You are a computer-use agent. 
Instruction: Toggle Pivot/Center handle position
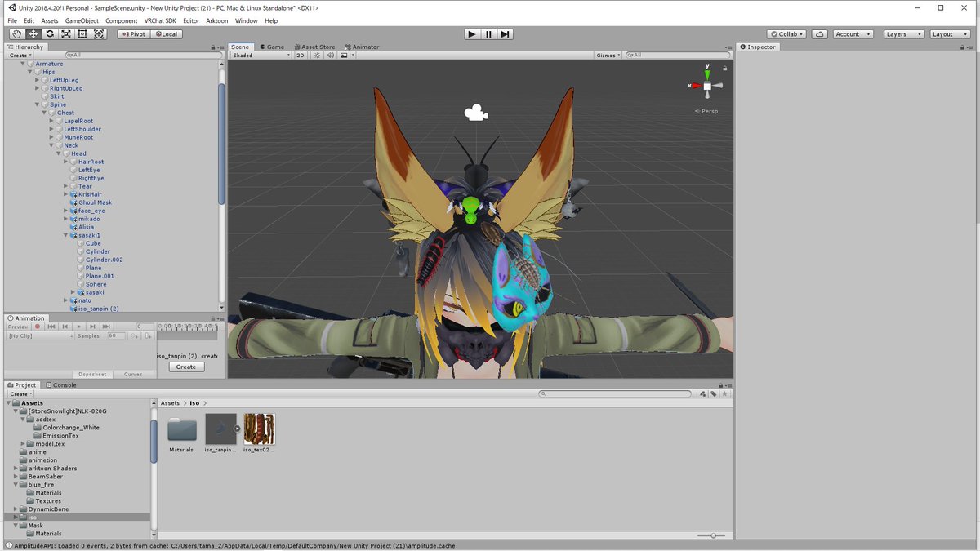tap(133, 34)
